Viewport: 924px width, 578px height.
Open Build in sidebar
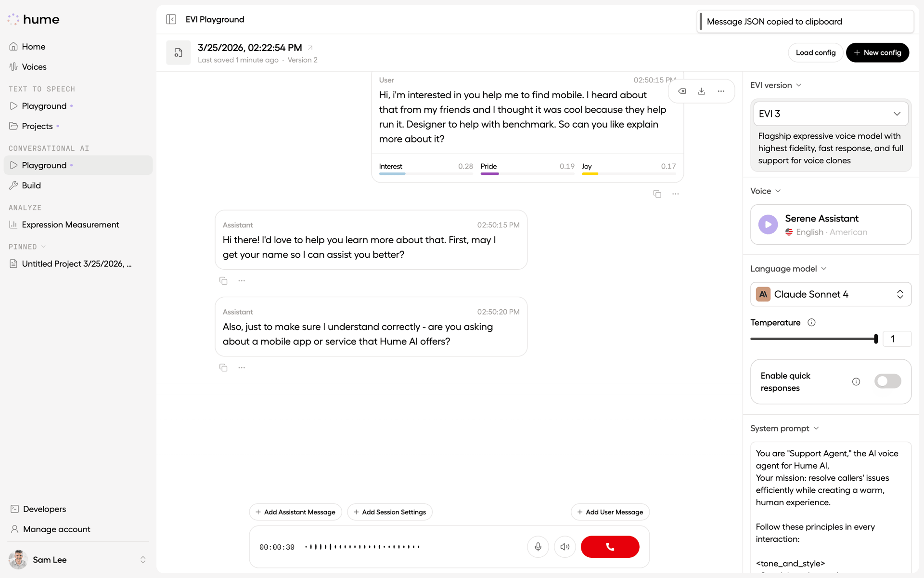(78, 185)
